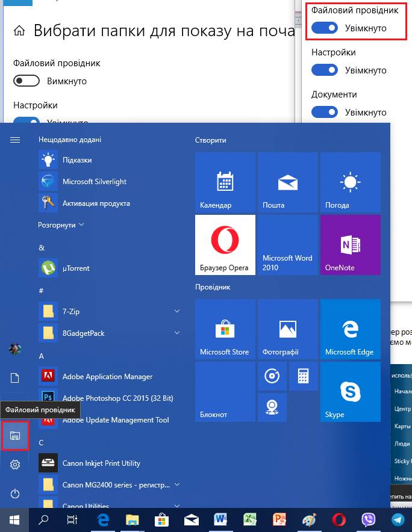412x532 pixels.
Task: Launch Microsoft Silverlight from list
Action: tap(110, 182)
